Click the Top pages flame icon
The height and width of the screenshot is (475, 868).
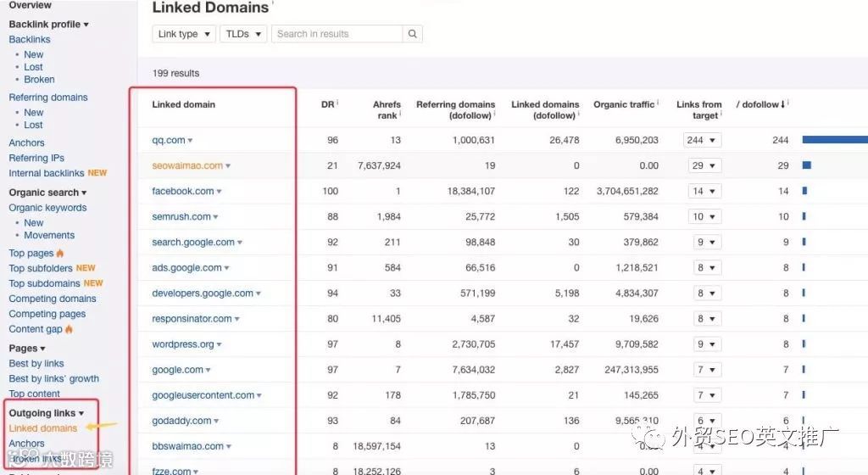(60, 253)
